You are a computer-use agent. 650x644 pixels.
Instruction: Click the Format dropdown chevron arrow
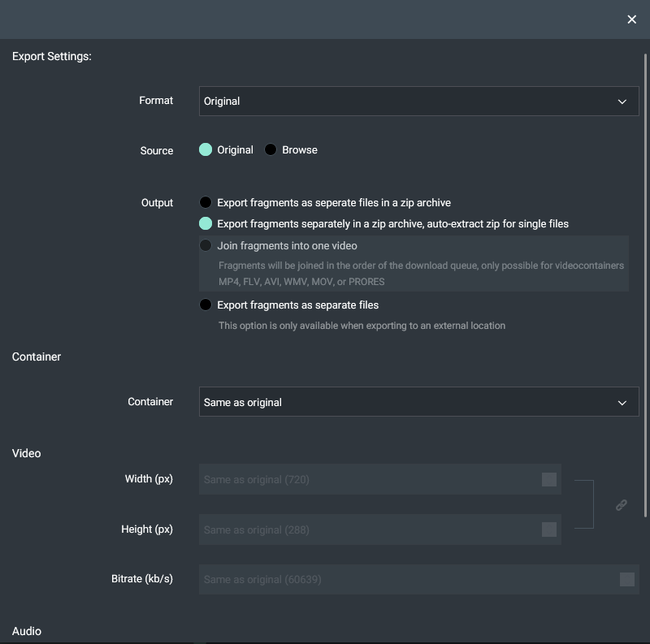tap(622, 102)
